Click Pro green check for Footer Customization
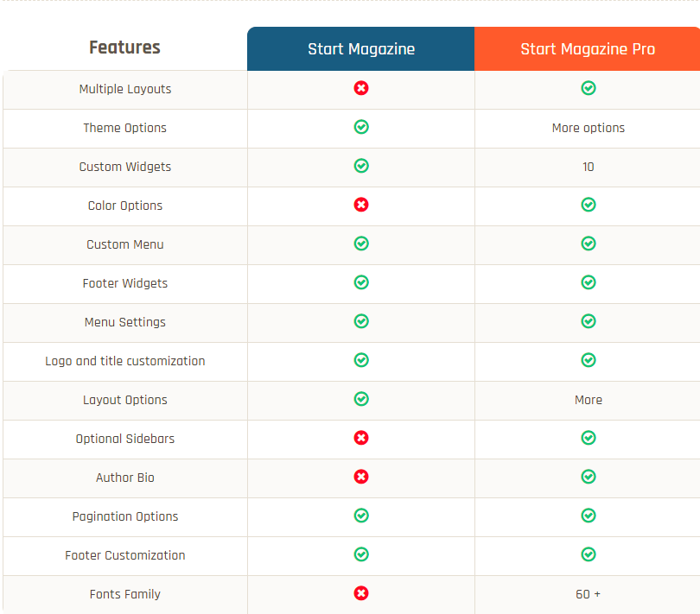Image resolution: width=700 pixels, height=614 pixels. point(588,554)
